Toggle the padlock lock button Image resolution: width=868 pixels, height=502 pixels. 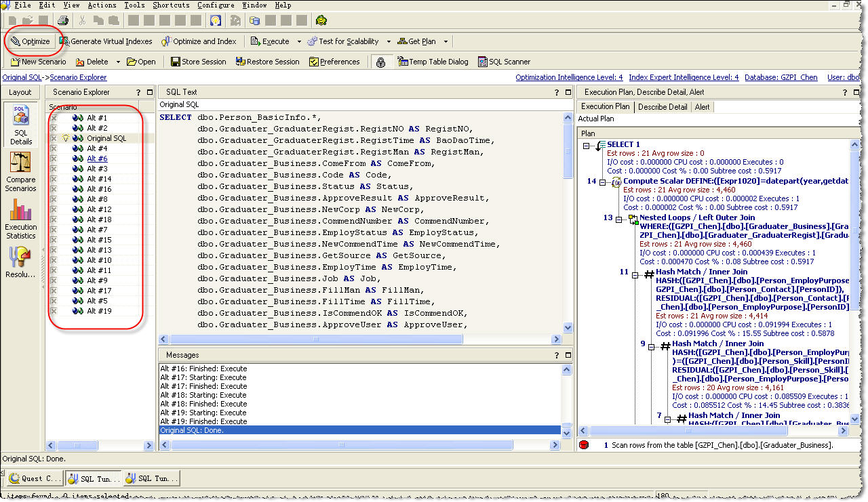coord(381,62)
